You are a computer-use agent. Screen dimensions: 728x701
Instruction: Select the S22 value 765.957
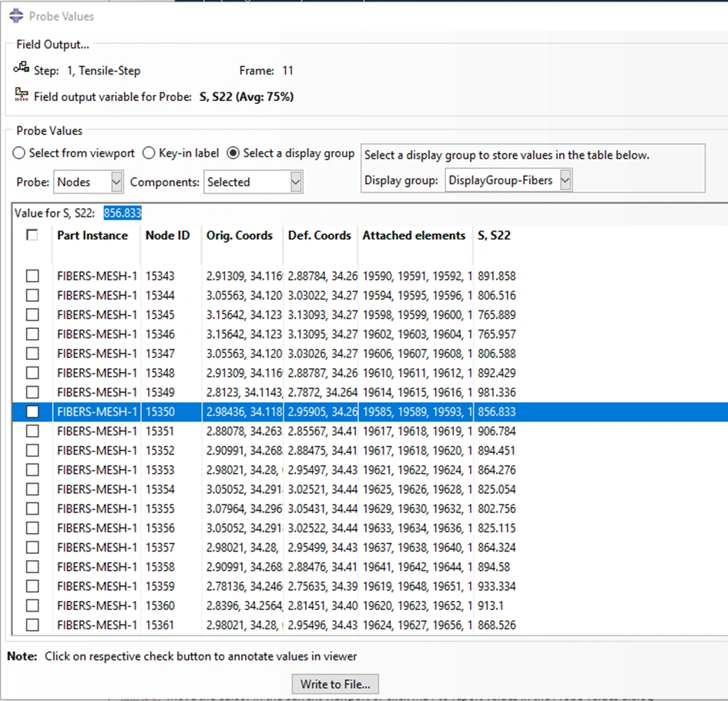pyautogui.click(x=497, y=334)
